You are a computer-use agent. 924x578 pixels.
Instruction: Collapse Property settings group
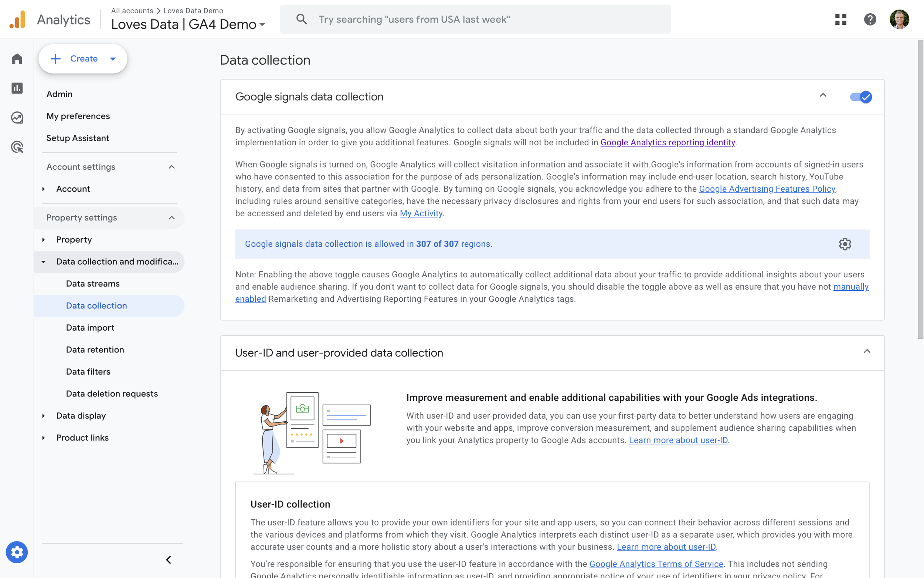[x=171, y=218]
